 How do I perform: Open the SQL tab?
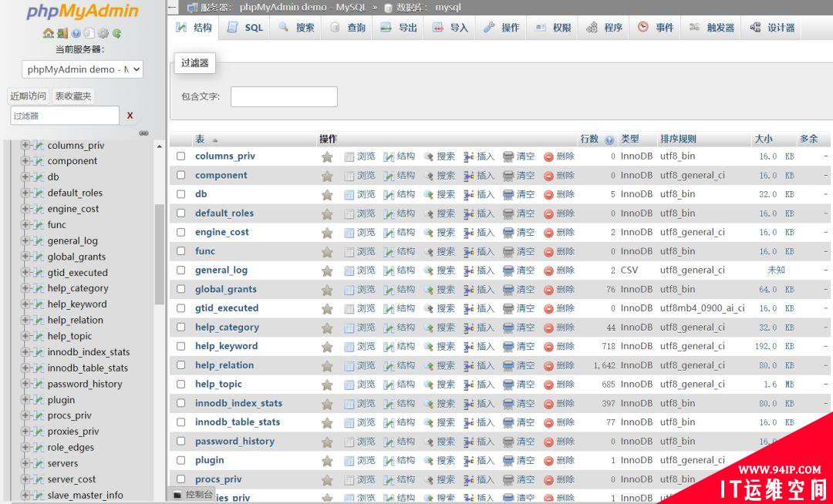(x=245, y=28)
